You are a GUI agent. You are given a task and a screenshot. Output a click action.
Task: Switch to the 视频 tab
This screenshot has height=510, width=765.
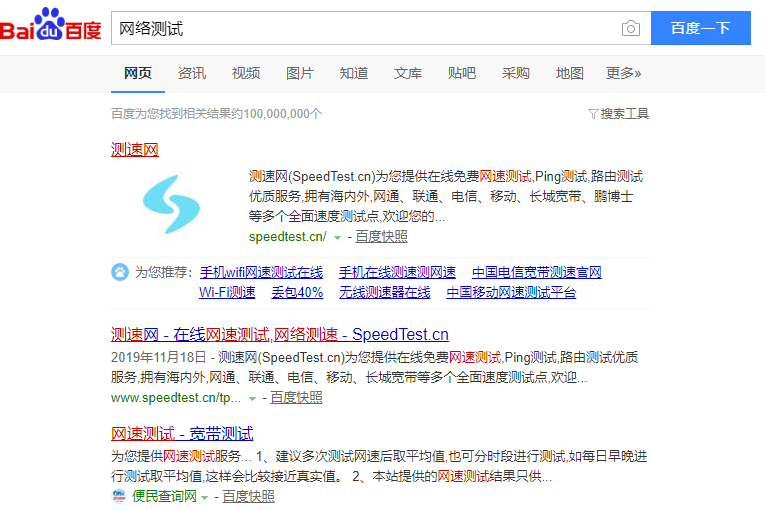tap(246, 73)
